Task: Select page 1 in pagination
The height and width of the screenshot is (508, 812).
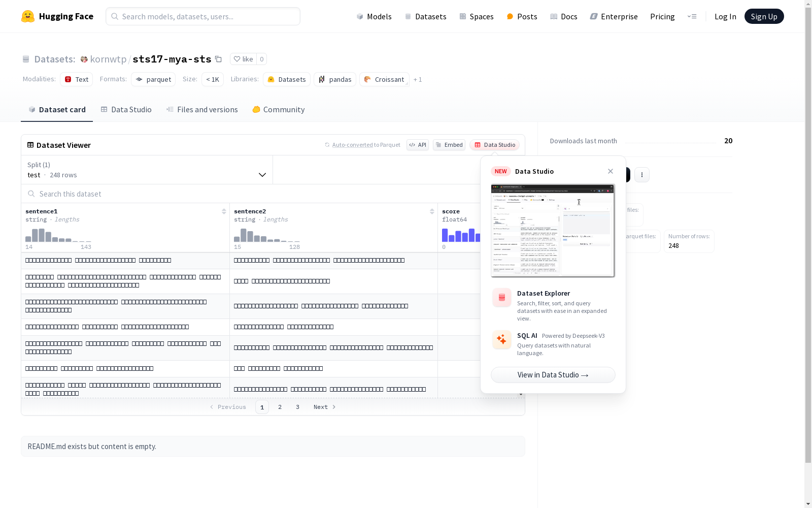Action: [262, 407]
